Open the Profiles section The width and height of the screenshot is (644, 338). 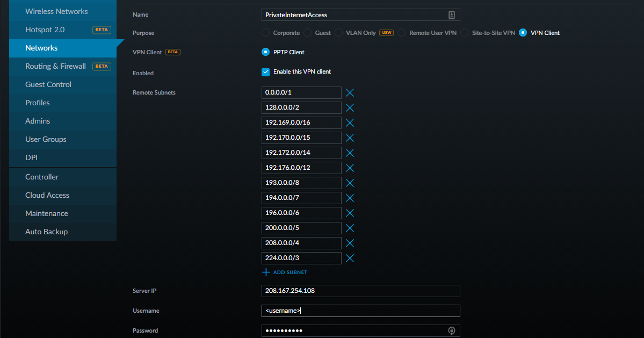click(x=38, y=103)
